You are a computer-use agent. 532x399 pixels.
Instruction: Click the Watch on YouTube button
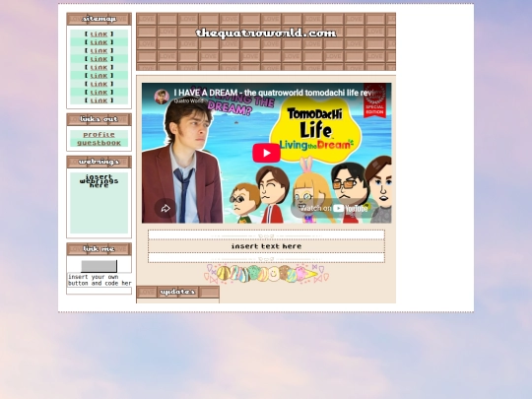tap(334, 208)
